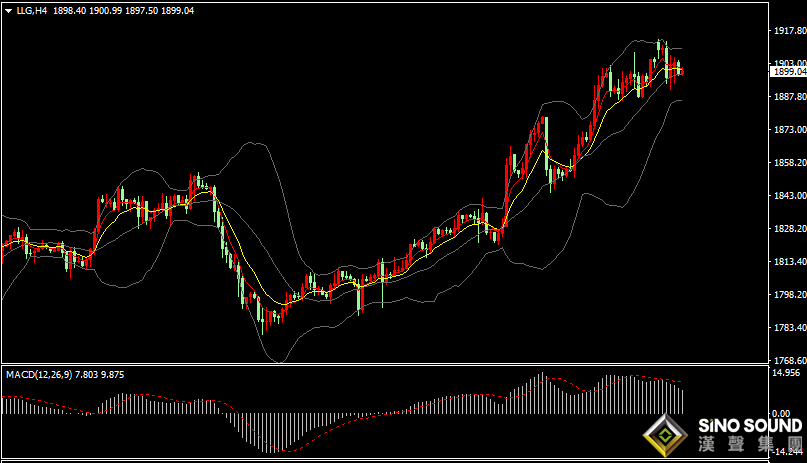Click the MACD 0.00 scale level
Screen dimensions: 807x463
(781, 414)
